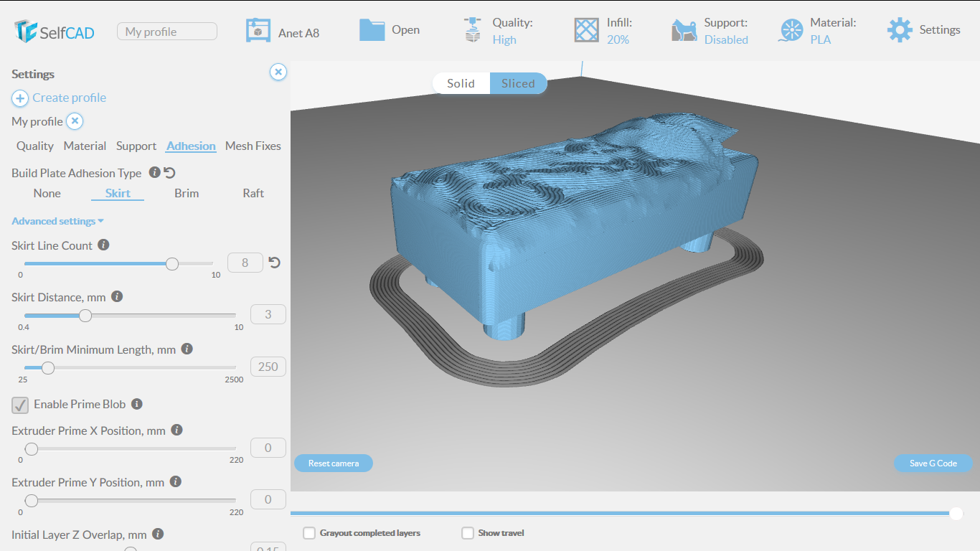Click the Skirt/Brim Minimum Length slider handle
The image size is (980, 551).
[47, 368]
